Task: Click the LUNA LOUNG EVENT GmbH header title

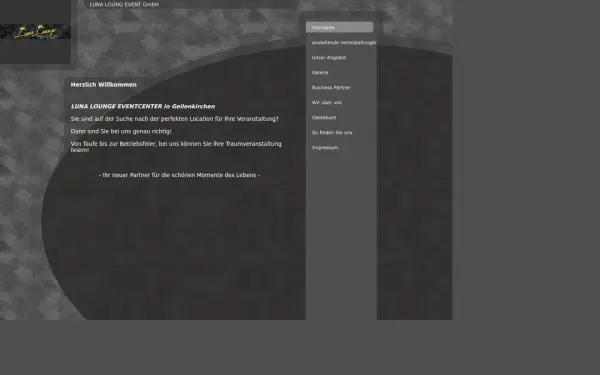Action: click(x=124, y=5)
